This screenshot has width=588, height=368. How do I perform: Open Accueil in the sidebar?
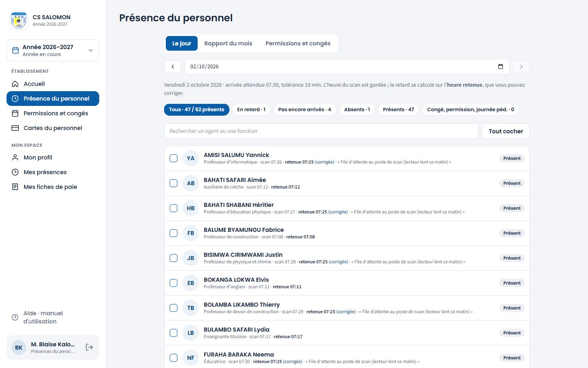point(53,84)
